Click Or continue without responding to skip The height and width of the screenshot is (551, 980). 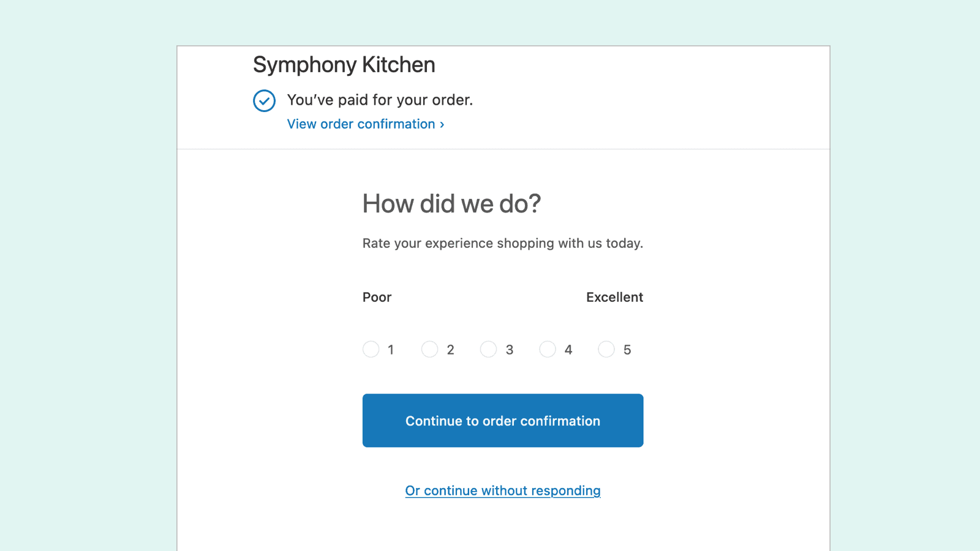[x=502, y=490]
